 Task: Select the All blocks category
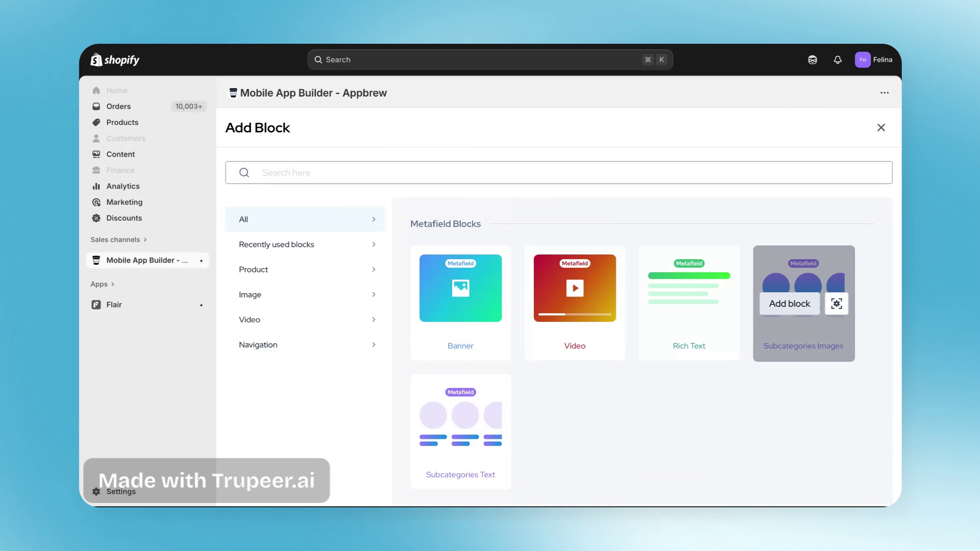pyautogui.click(x=305, y=219)
